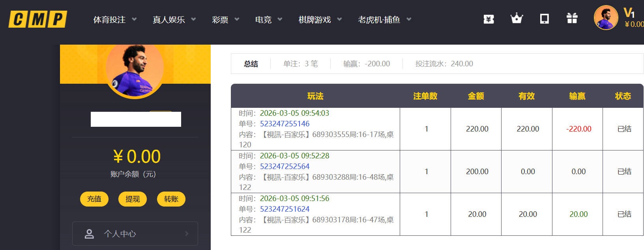The image size is (644, 250).
Task: Click the 转账 transfer button
Action: click(x=171, y=199)
